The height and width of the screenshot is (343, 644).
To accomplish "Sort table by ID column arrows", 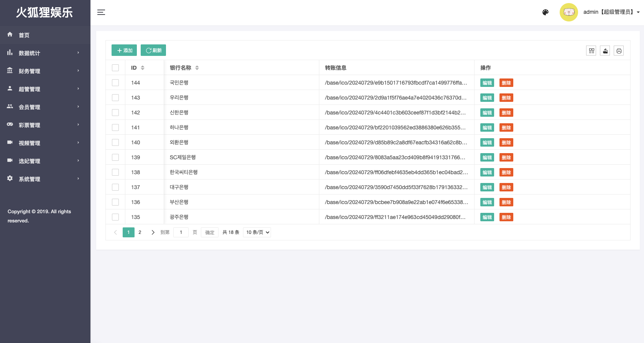I will pyautogui.click(x=143, y=68).
